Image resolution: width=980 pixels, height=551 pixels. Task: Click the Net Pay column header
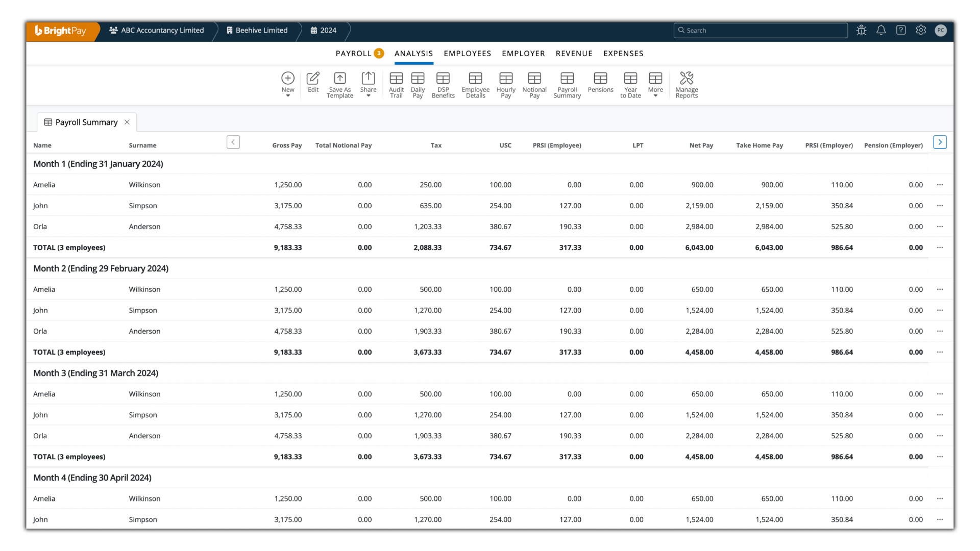click(x=701, y=145)
